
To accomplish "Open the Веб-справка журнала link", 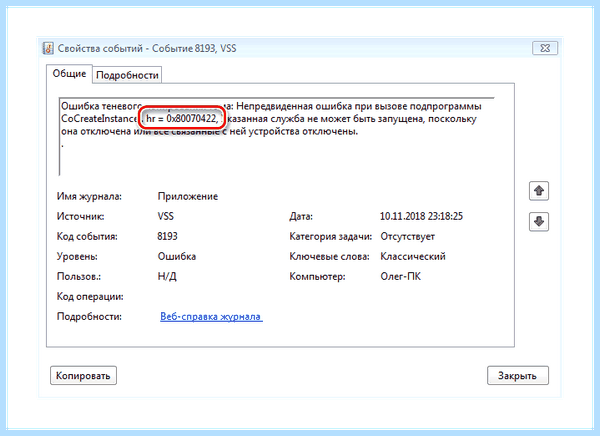I will tap(211, 317).
